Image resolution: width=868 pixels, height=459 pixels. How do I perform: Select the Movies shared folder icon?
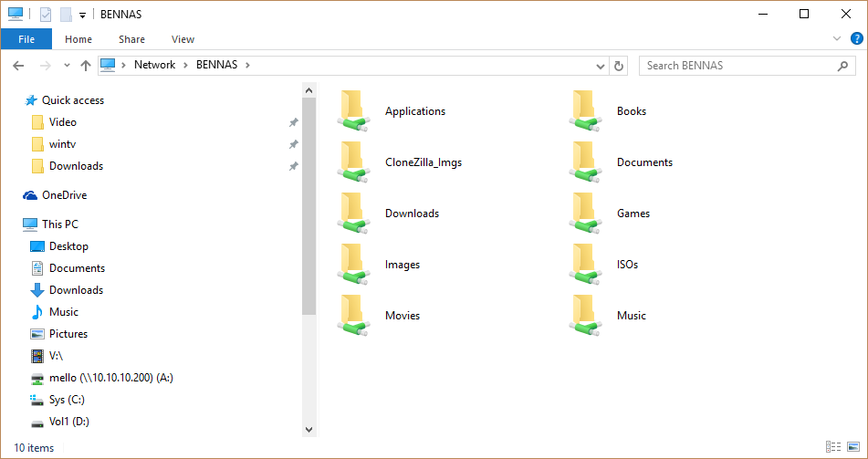point(353,316)
